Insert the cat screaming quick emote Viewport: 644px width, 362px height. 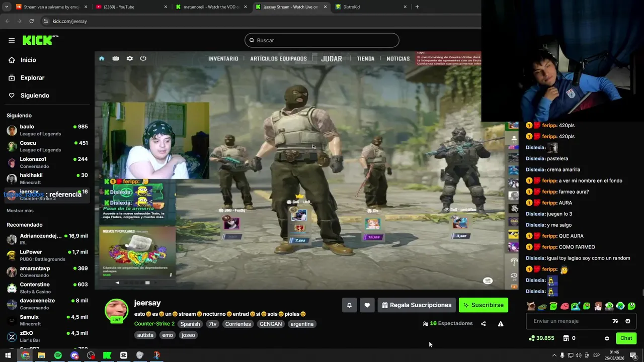click(x=531, y=306)
